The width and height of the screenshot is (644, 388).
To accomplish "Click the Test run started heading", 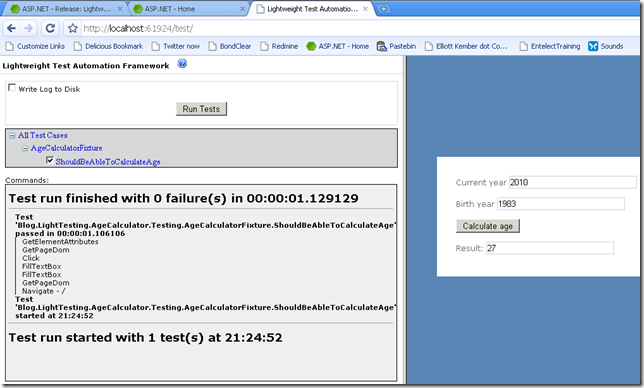I will (x=145, y=337).
